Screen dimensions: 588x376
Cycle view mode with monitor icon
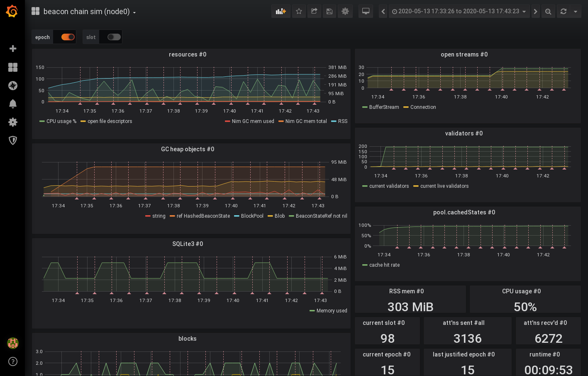click(366, 11)
